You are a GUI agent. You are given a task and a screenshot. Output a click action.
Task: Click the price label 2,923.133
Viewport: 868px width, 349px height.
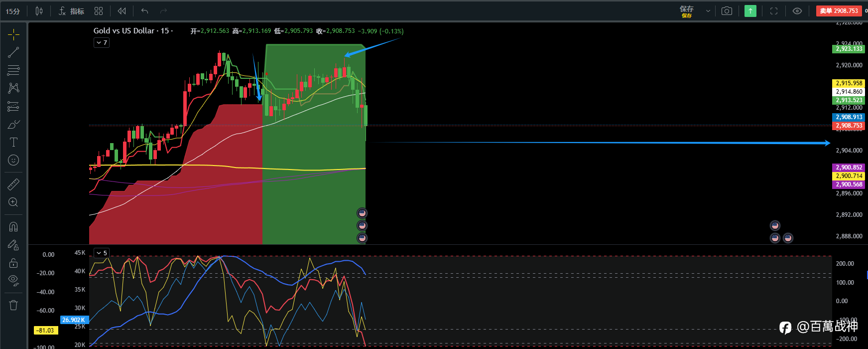coord(849,49)
